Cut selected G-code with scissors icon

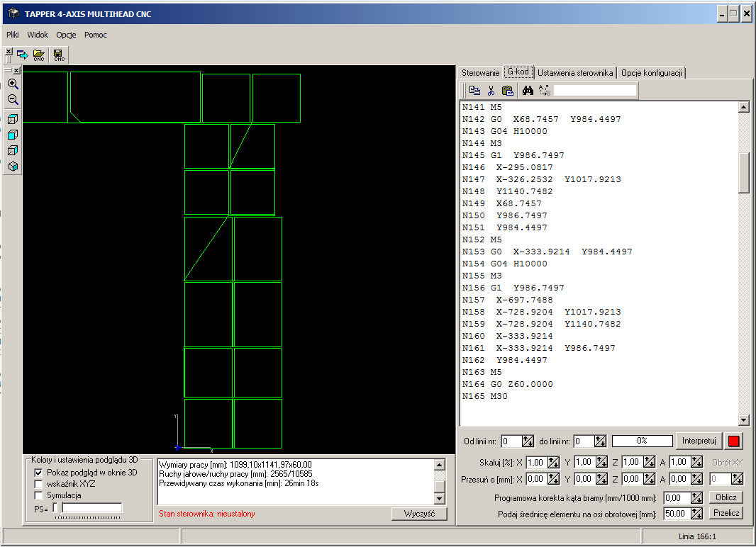491,91
